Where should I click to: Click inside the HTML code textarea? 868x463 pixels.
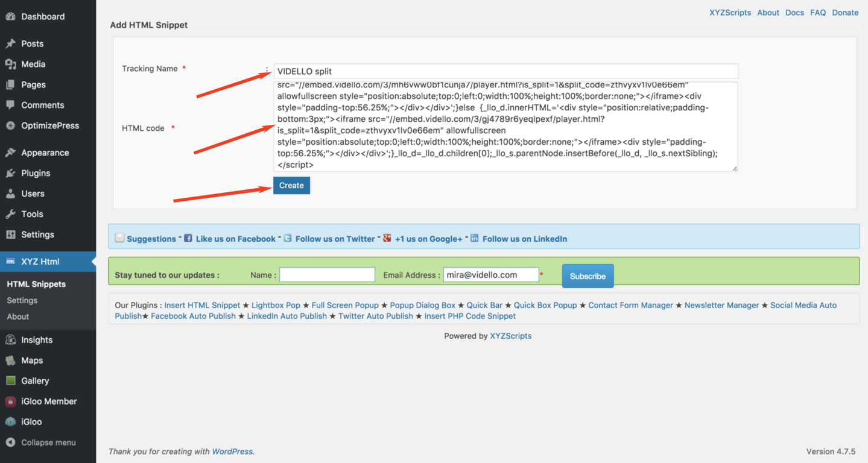click(505, 127)
